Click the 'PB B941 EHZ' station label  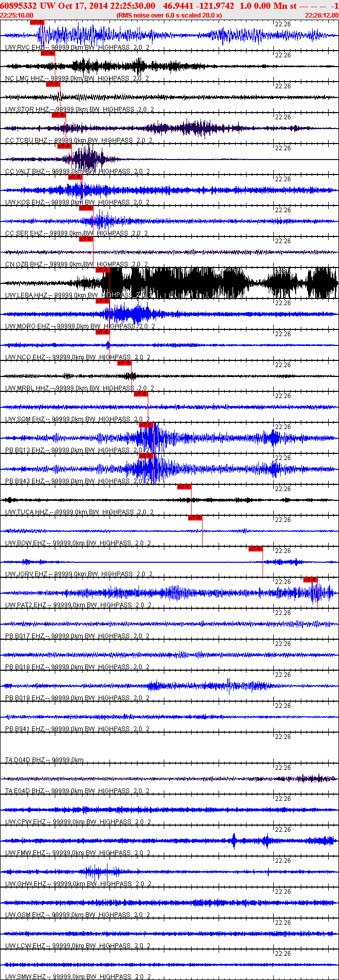(x=25, y=729)
